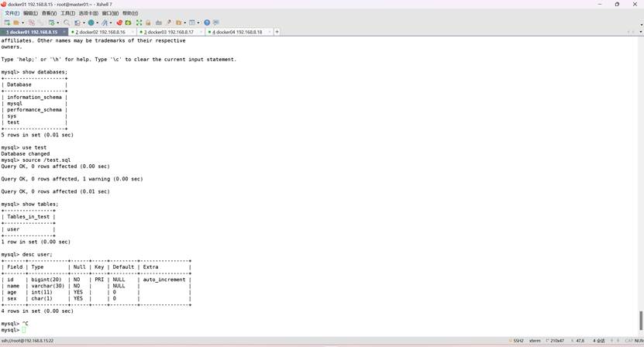Open help via blue question icon

pos(207,22)
